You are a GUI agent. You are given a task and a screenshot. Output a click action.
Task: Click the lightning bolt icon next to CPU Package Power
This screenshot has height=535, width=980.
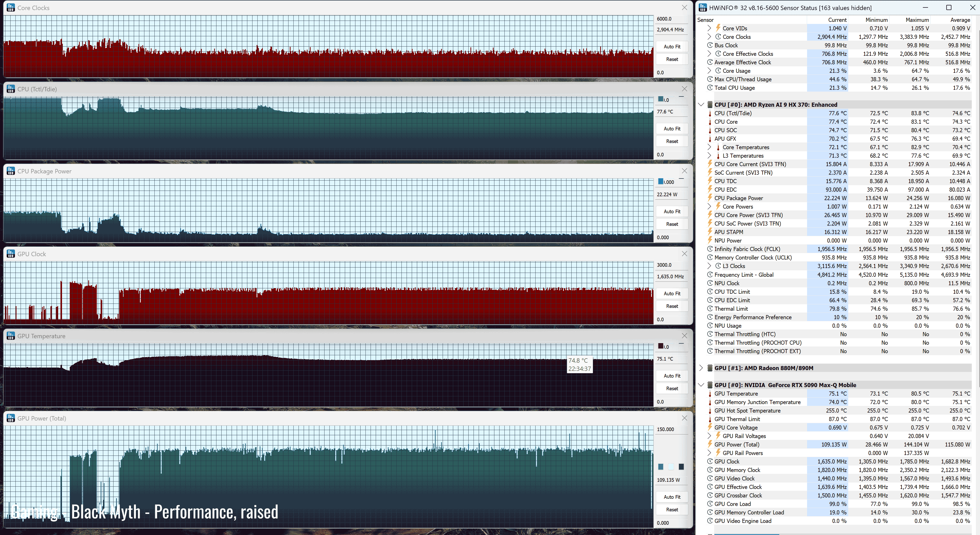[710, 198]
